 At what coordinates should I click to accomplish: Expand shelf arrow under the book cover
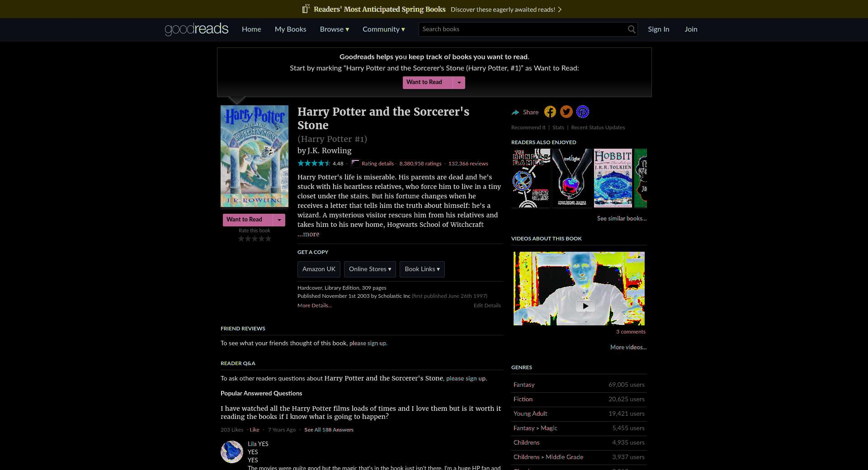coord(279,220)
